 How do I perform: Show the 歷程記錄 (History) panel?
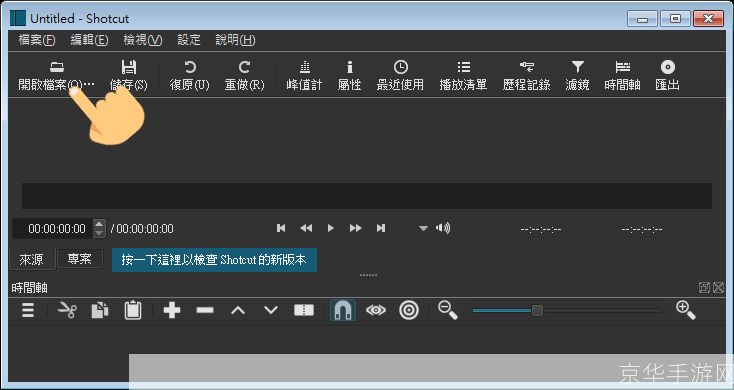coord(527,76)
